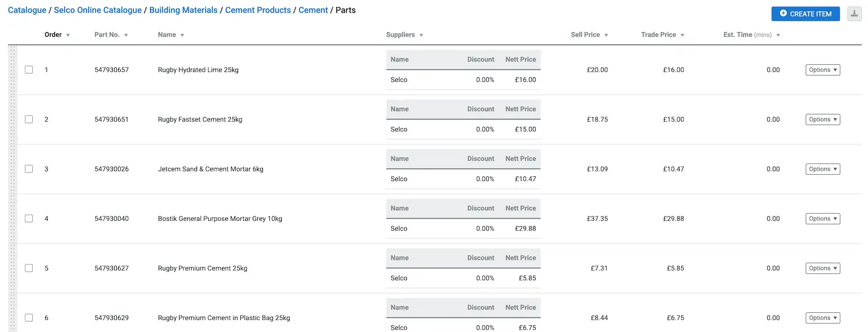Click the name Jetcem Sand & Cement Mortar 6kg
The height and width of the screenshot is (332, 868).
coord(211,169)
